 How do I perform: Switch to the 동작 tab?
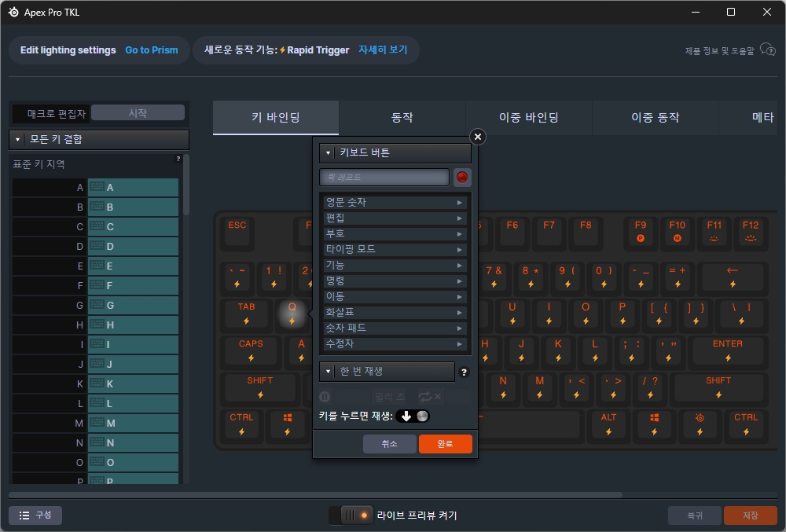click(x=402, y=117)
